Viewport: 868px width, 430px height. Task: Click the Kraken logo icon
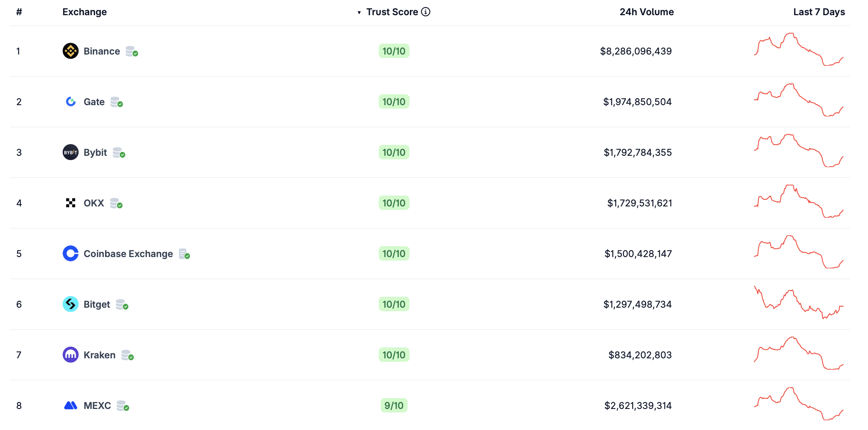coord(70,355)
